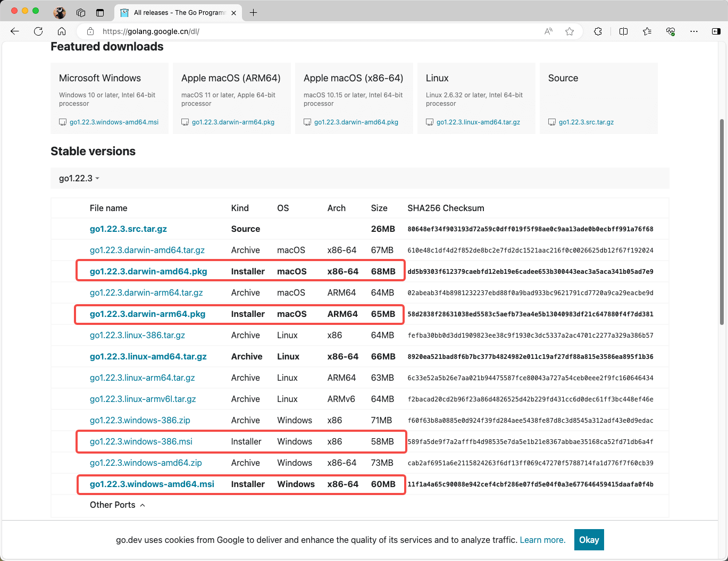Download go1.22.3.windows-386.zip archive
The height and width of the screenshot is (561, 728).
tap(140, 420)
